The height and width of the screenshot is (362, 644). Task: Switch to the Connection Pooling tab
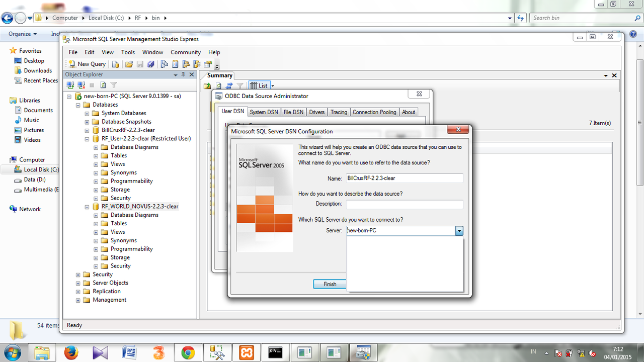[x=374, y=112]
